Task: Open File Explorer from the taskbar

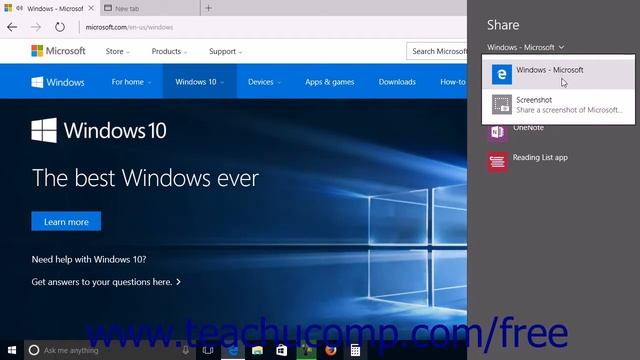Action: click(257, 350)
